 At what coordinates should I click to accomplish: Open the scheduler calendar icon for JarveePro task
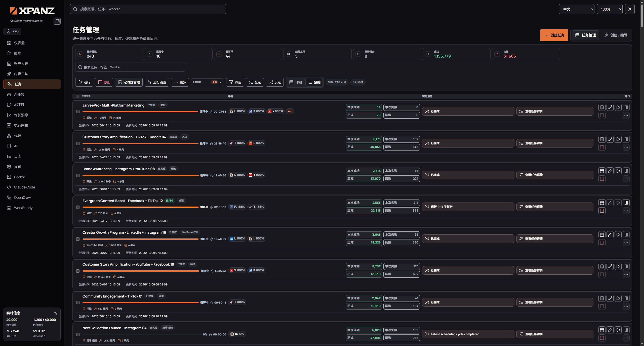pyautogui.click(x=602, y=107)
